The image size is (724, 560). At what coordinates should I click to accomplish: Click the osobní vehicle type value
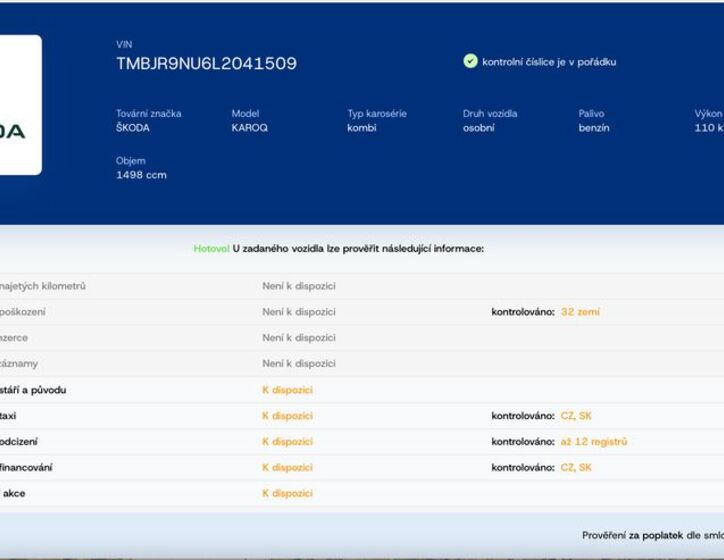[478, 128]
